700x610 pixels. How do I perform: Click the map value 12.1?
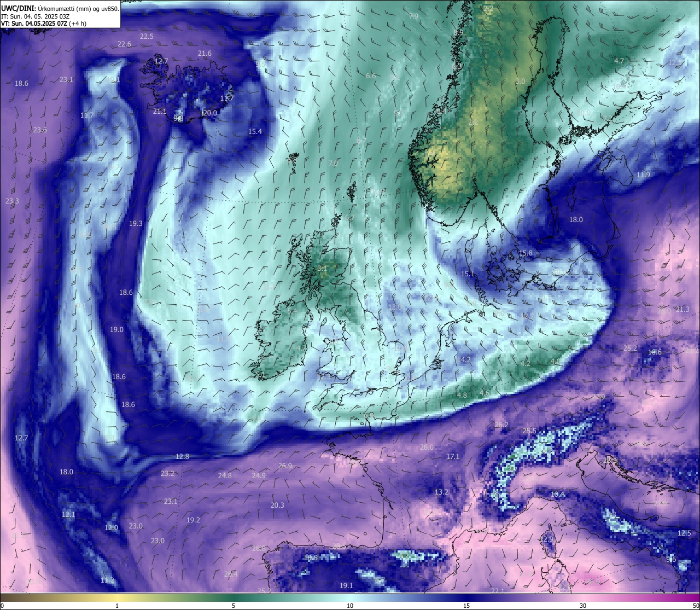tap(68, 514)
